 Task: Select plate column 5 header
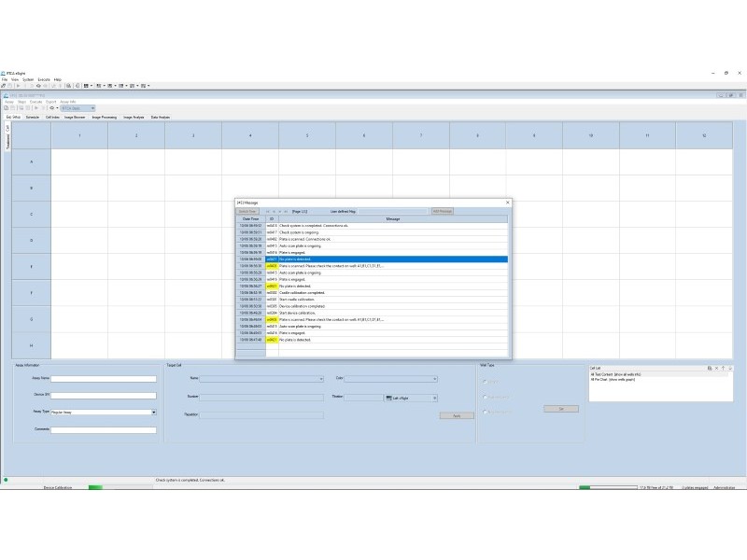[x=307, y=135]
